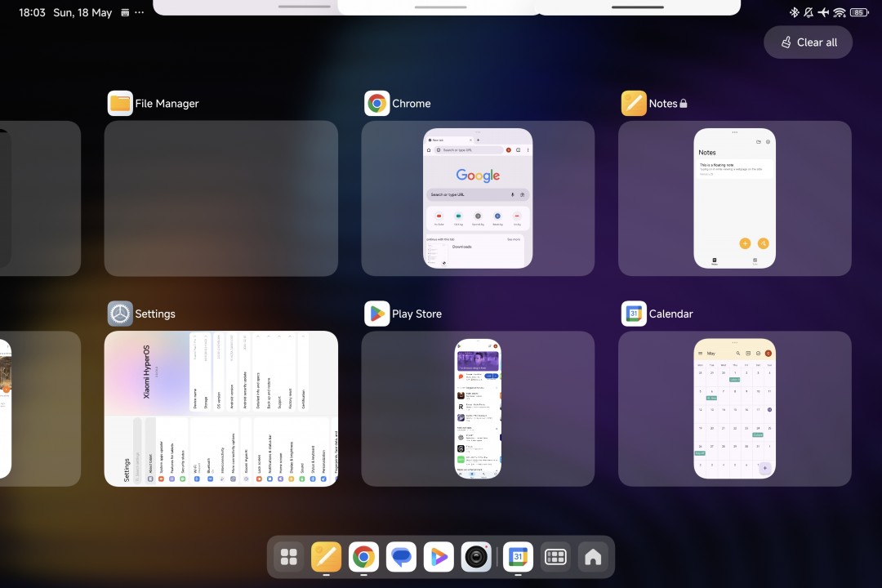Click the Clear all button

coord(808,42)
